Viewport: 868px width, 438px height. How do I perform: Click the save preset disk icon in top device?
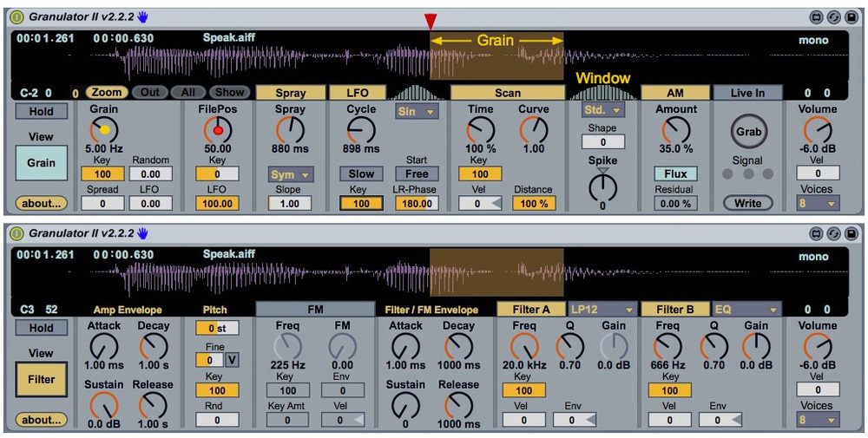(x=852, y=17)
